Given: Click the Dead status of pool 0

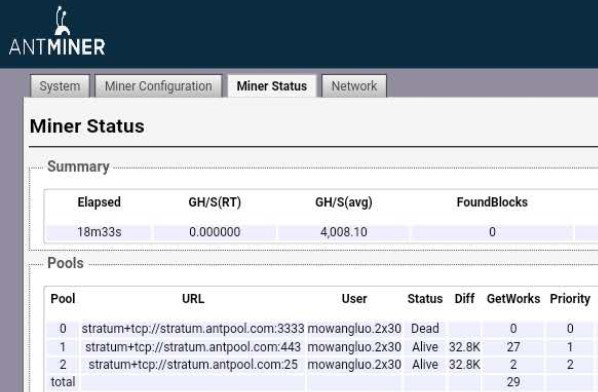Looking at the screenshot, I should click(x=425, y=328).
